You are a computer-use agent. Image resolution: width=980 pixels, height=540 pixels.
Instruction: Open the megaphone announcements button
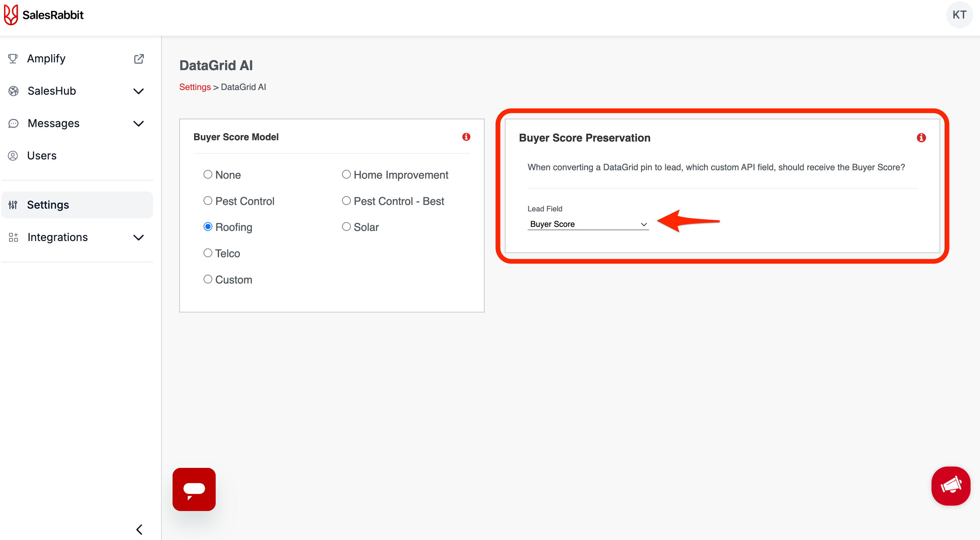pos(951,486)
